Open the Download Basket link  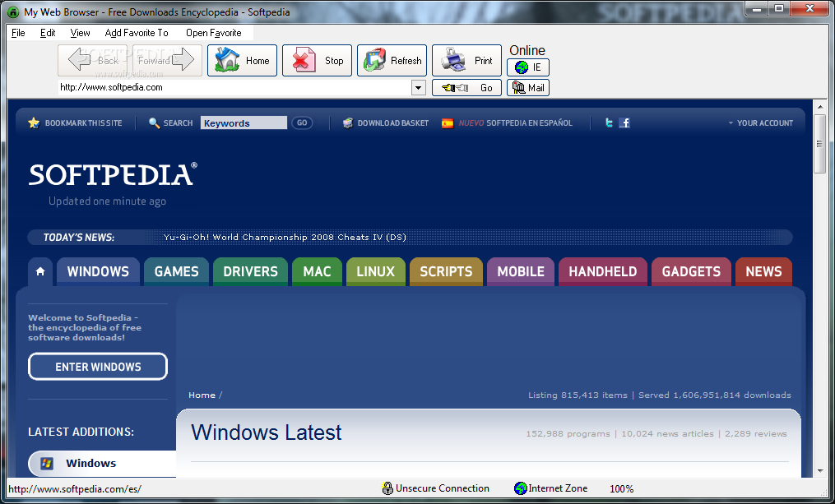[392, 123]
